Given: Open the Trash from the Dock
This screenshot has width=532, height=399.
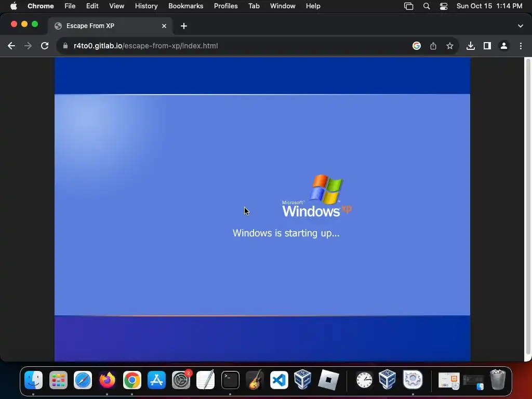Looking at the screenshot, I should pyautogui.click(x=498, y=380).
